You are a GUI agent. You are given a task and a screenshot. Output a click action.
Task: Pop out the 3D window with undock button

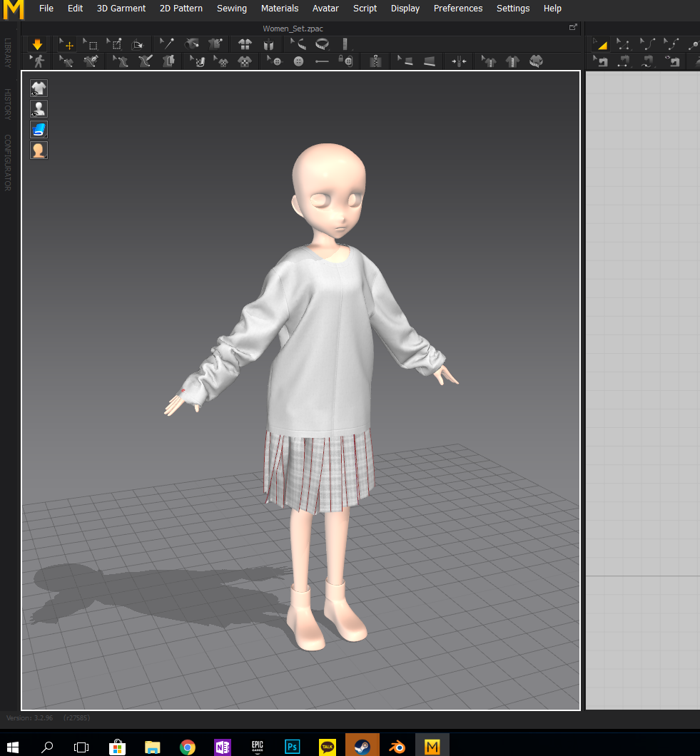pyautogui.click(x=572, y=27)
